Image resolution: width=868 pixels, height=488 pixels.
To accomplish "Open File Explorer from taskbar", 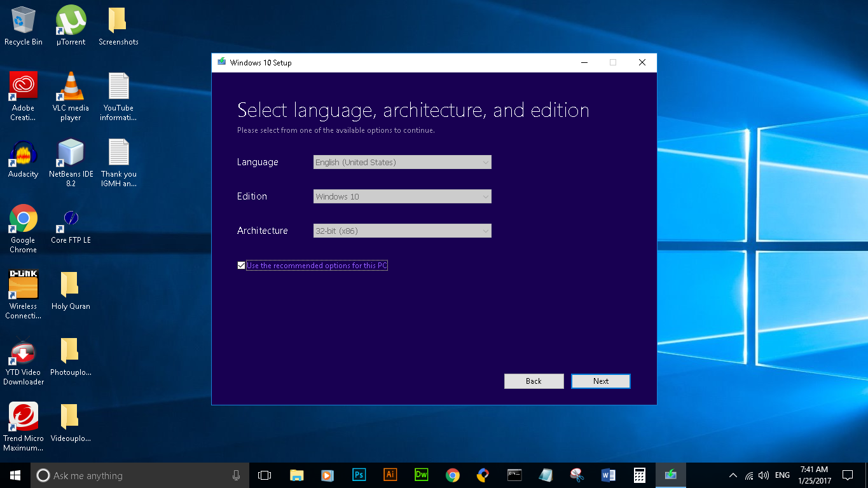I will tap(296, 475).
